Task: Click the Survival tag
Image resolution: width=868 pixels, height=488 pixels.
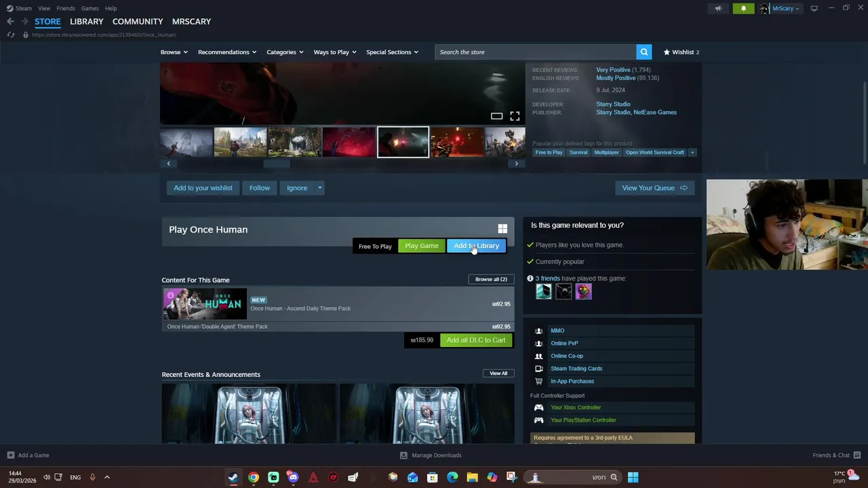Action: [578, 152]
